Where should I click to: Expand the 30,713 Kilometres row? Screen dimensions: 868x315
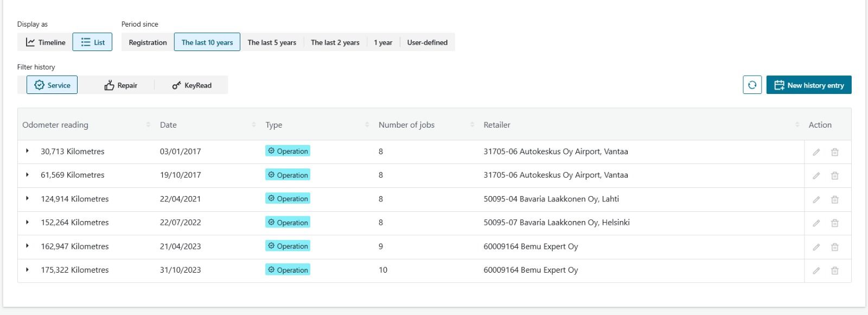tap(27, 151)
